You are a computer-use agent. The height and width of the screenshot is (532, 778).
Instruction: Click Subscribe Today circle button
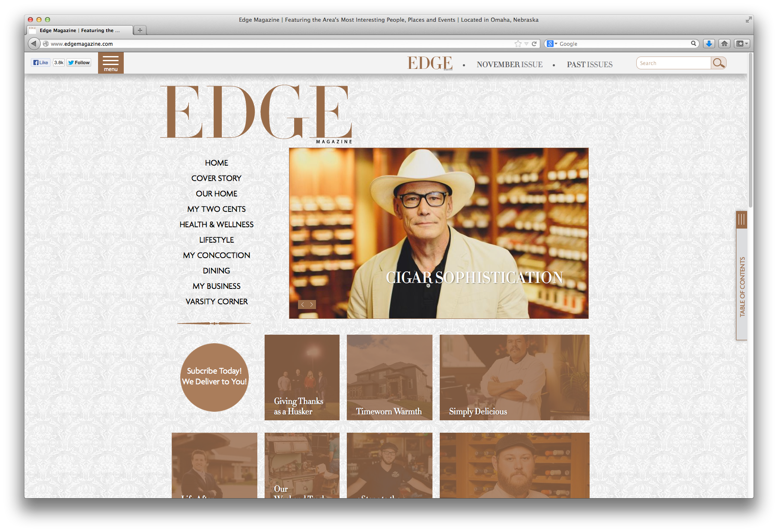215,377
